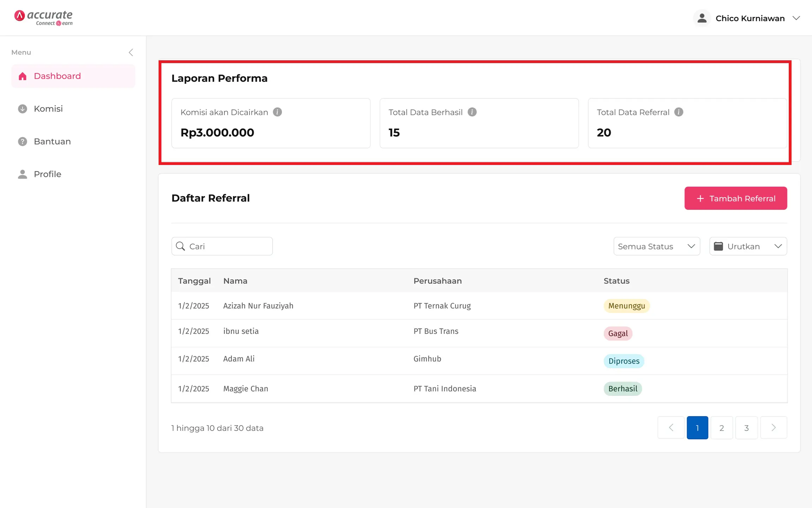The image size is (812, 508).
Task: Click the 1 hingga 10 dari 30 data text
Action: (217, 428)
